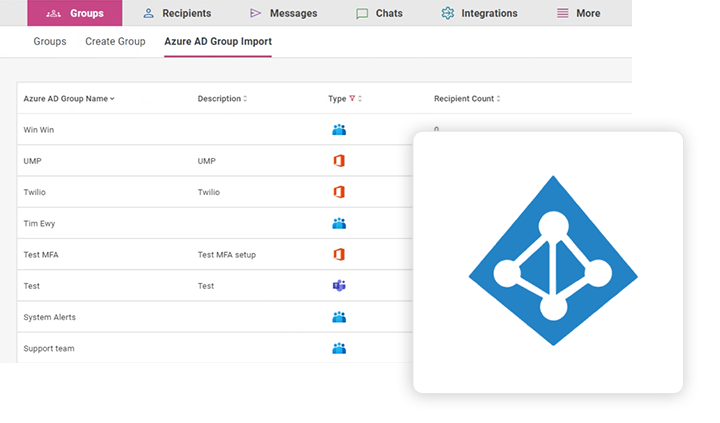This screenshot has height=423, width=720.
Task: Click the Teams icon in Test row
Action: (338, 286)
